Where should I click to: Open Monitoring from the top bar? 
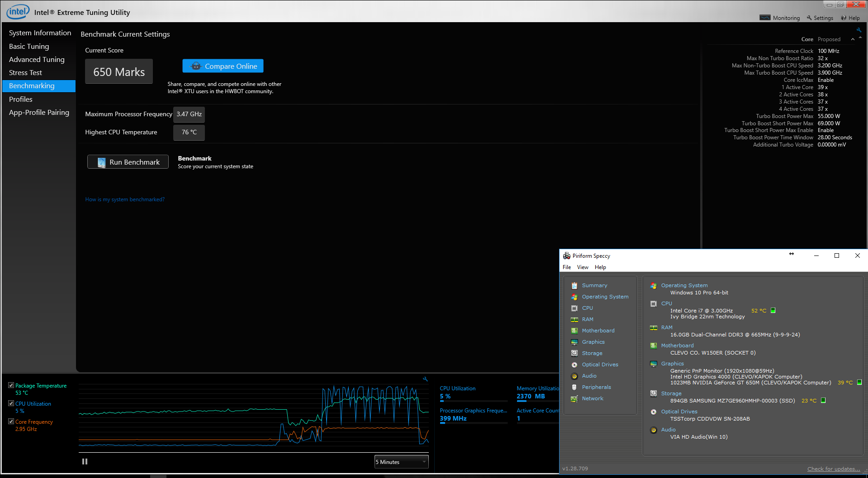[779, 18]
